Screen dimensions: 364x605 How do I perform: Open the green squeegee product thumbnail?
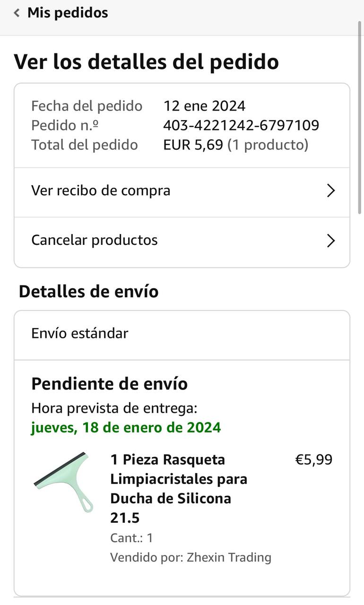pyautogui.click(x=62, y=481)
